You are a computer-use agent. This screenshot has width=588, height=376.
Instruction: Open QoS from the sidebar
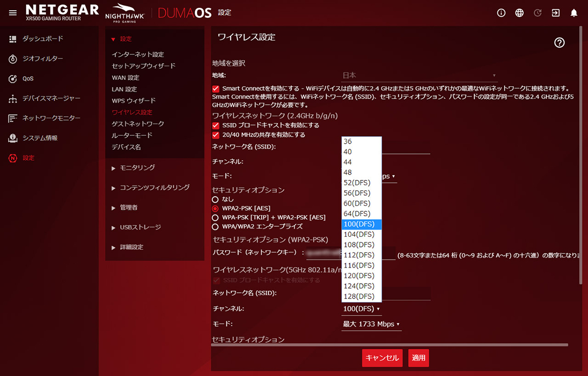coord(28,78)
